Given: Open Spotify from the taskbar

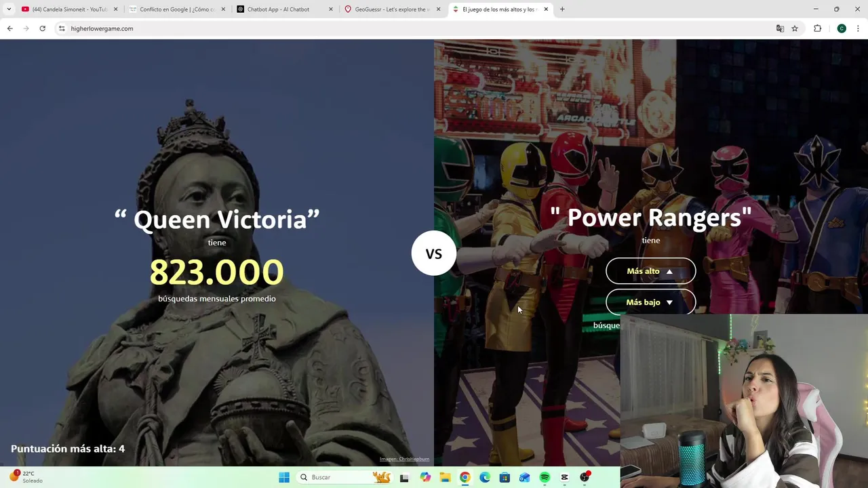Looking at the screenshot, I should 545,477.
